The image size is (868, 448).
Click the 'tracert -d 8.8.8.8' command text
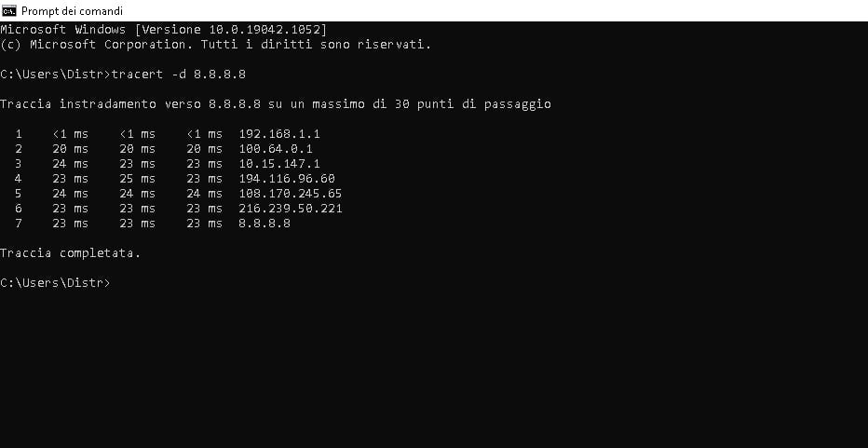(179, 75)
